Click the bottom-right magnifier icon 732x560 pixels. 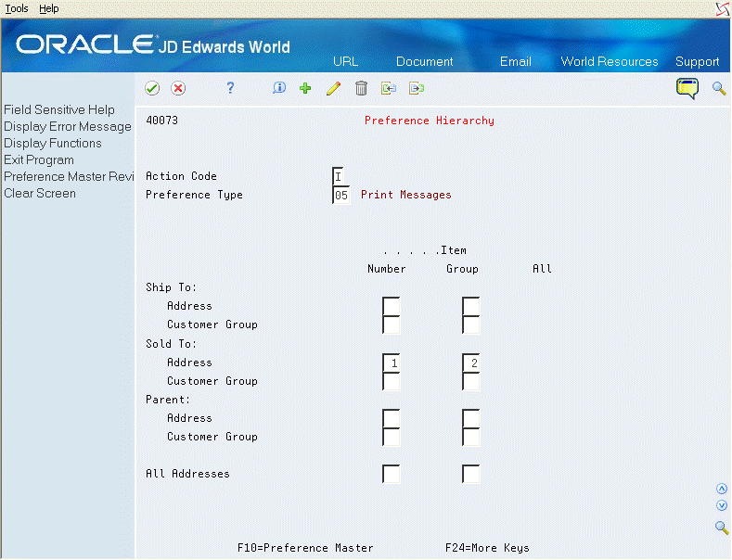click(722, 528)
